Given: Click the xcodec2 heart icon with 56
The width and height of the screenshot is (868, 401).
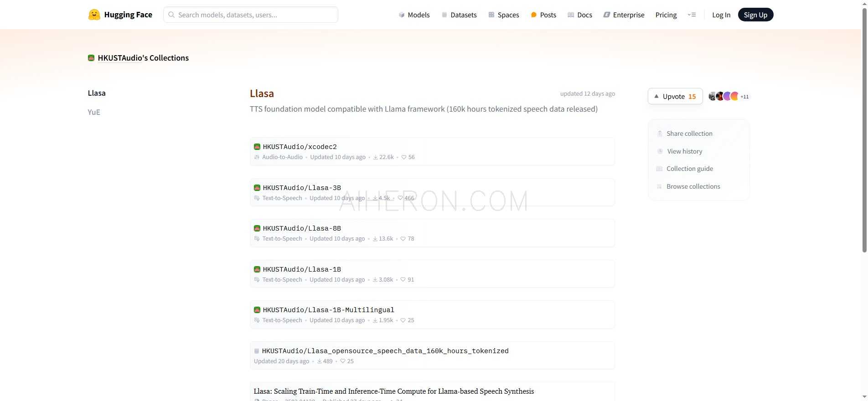Looking at the screenshot, I should [x=404, y=157].
